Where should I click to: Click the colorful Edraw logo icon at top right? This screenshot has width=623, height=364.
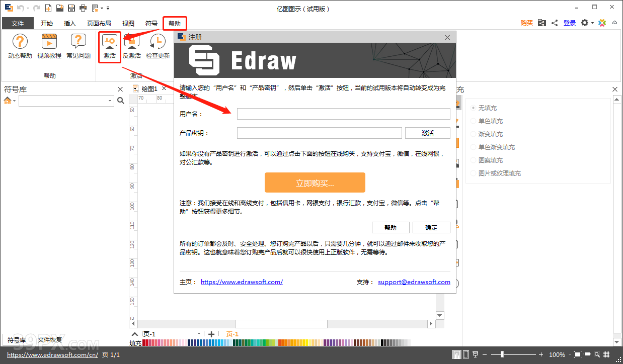(602, 23)
